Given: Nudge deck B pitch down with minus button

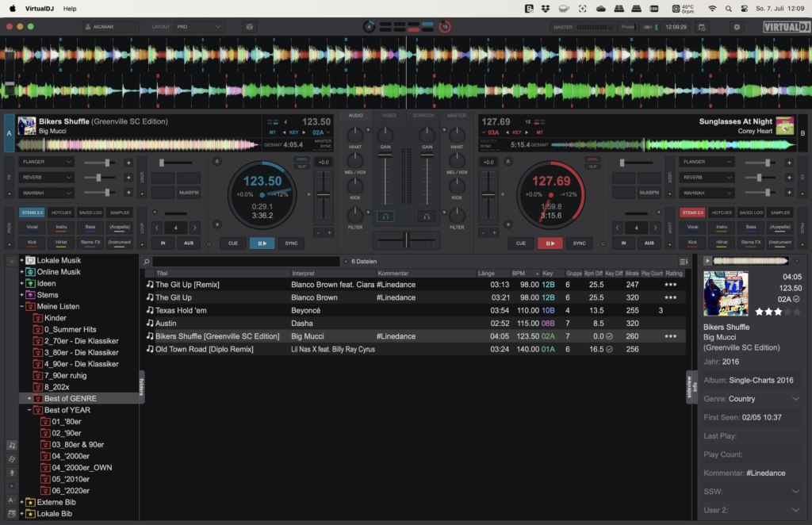Looking at the screenshot, I should click(483, 233).
